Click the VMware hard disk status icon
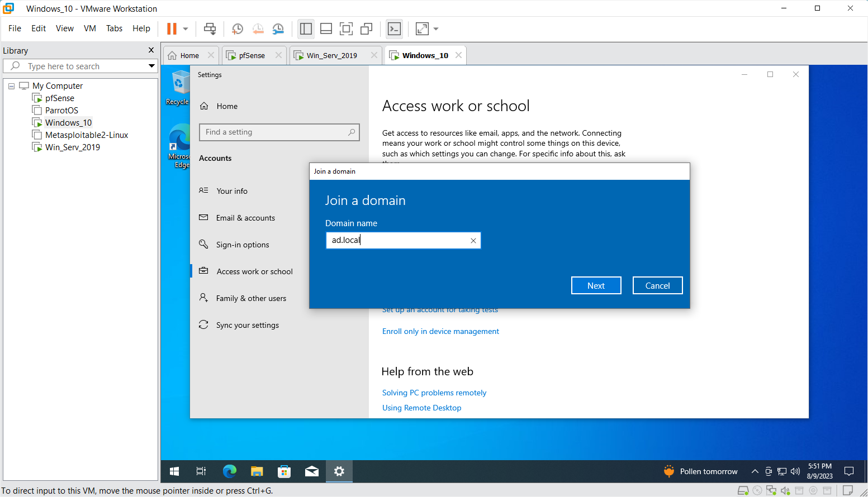The image size is (868, 497). (x=743, y=490)
